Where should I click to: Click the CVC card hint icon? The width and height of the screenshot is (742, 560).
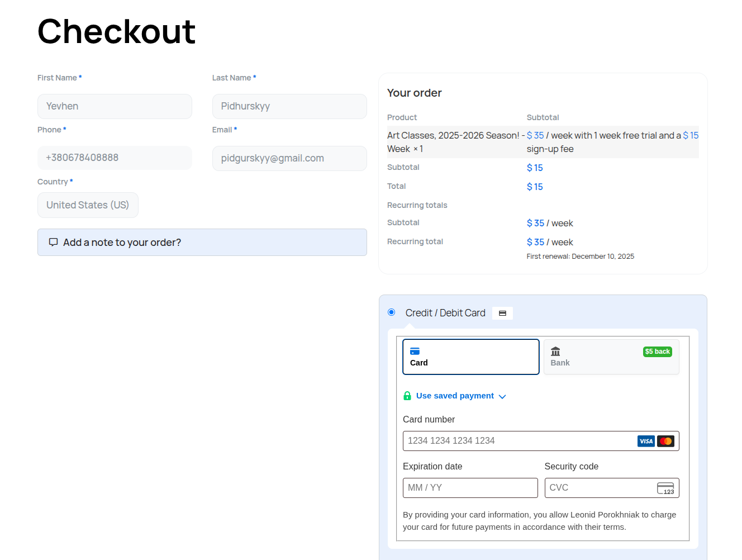click(x=665, y=488)
